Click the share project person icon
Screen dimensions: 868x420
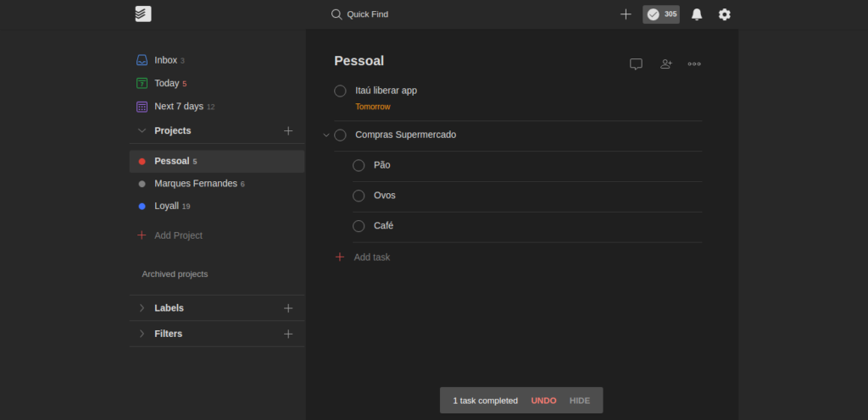(666, 64)
